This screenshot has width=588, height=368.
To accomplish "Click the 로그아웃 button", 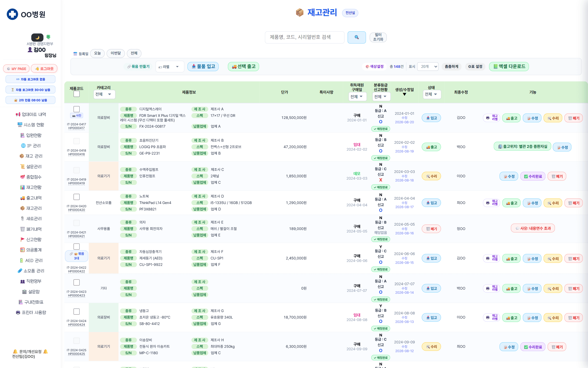I will coord(44,69).
